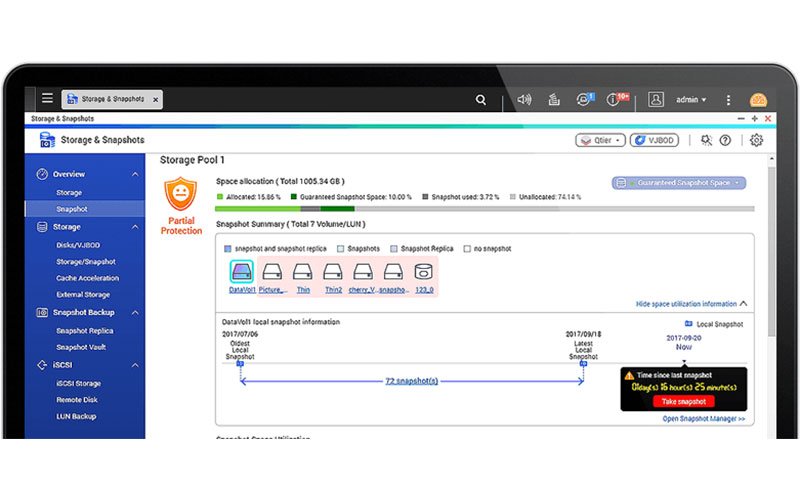Open Snapshot Manager link

[x=703, y=419]
